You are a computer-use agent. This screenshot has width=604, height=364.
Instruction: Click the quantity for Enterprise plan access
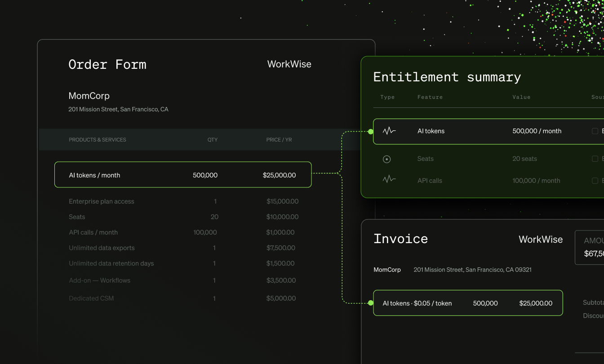pos(215,201)
